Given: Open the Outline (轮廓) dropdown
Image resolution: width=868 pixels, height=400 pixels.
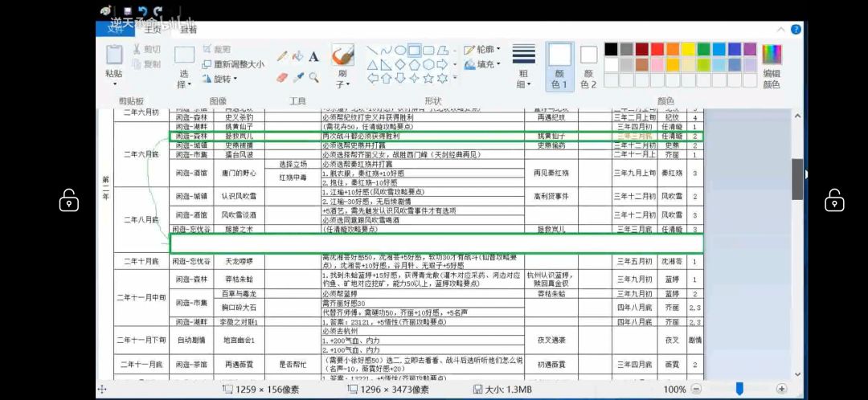Looking at the screenshot, I should point(481,49).
